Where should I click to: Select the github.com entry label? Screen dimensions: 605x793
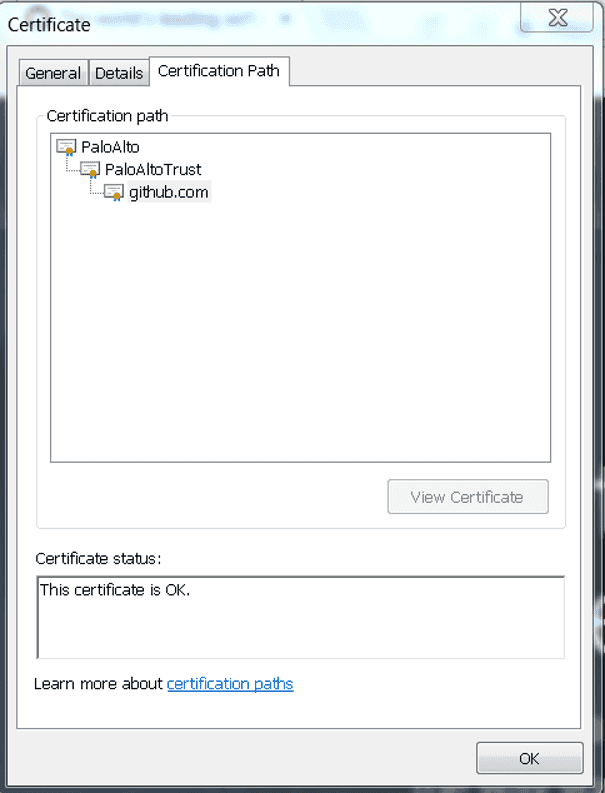(169, 192)
